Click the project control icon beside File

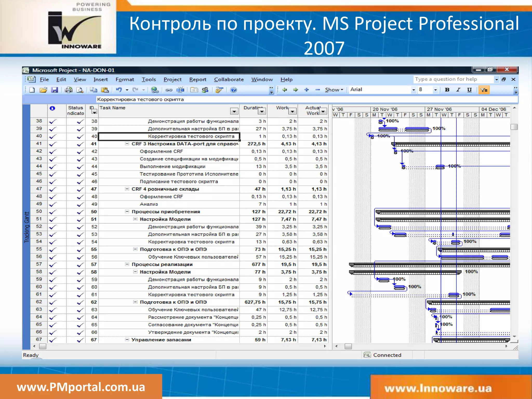click(x=32, y=79)
